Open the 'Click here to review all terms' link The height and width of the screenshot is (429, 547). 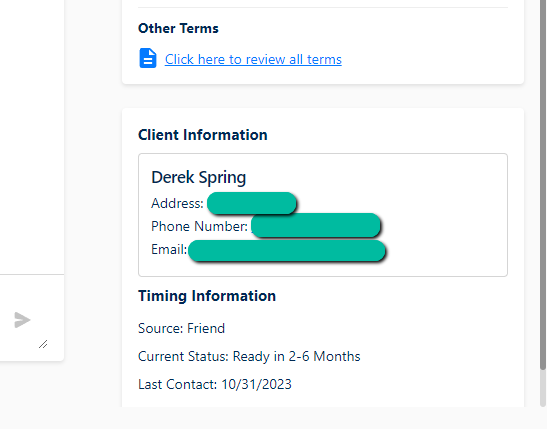click(x=253, y=59)
